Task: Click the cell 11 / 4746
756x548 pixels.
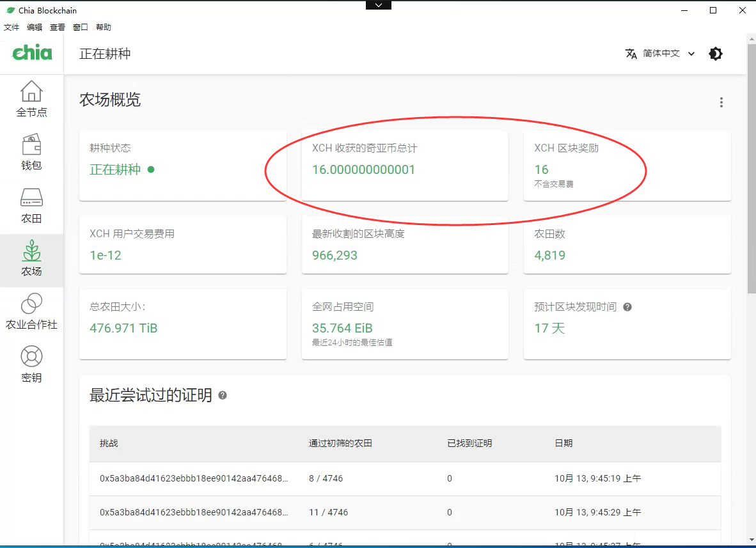Action: [x=328, y=512]
